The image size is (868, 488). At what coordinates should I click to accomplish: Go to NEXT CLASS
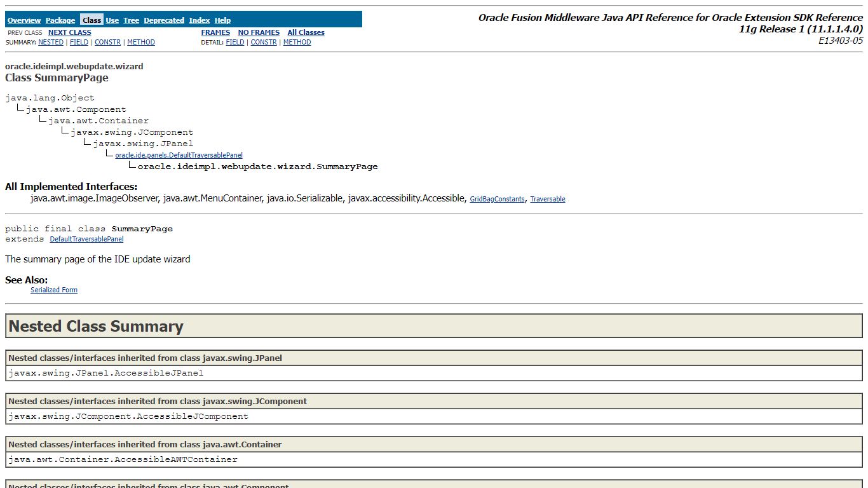[70, 32]
